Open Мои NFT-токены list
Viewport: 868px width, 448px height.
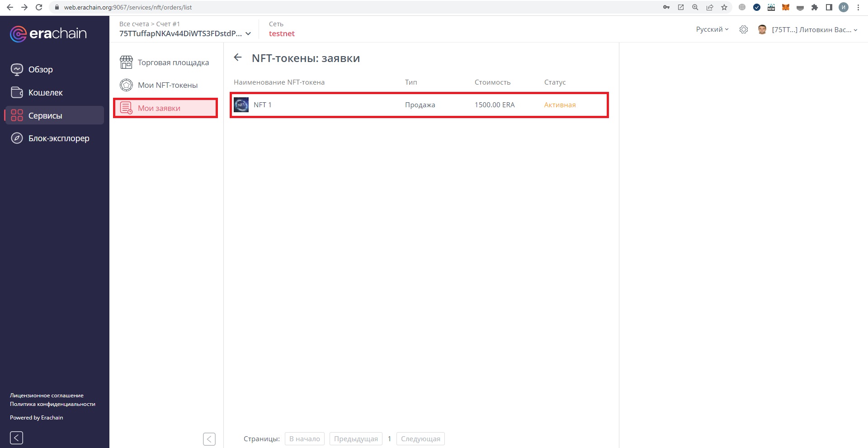[x=167, y=85]
